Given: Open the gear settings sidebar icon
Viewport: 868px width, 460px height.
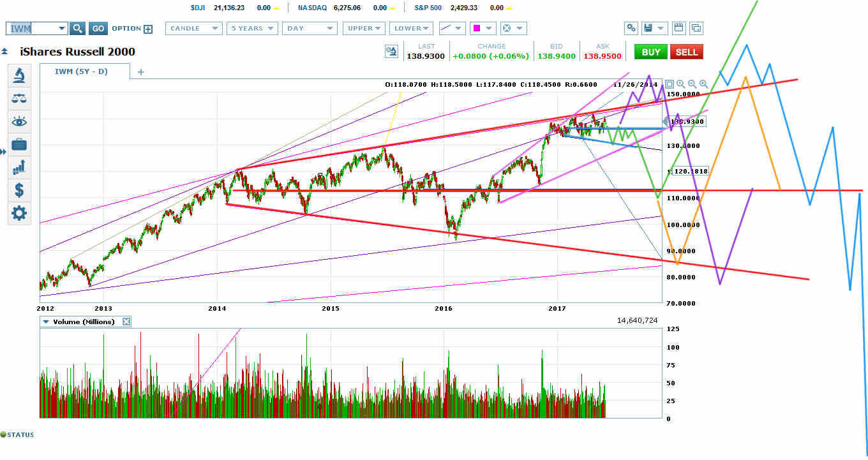Looking at the screenshot, I should click(x=19, y=213).
